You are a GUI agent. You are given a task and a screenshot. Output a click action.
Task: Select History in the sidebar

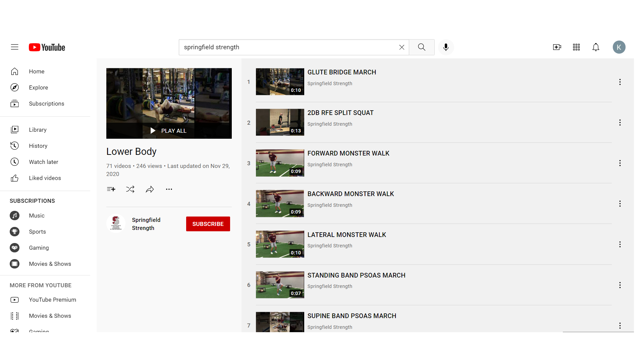(x=38, y=145)
